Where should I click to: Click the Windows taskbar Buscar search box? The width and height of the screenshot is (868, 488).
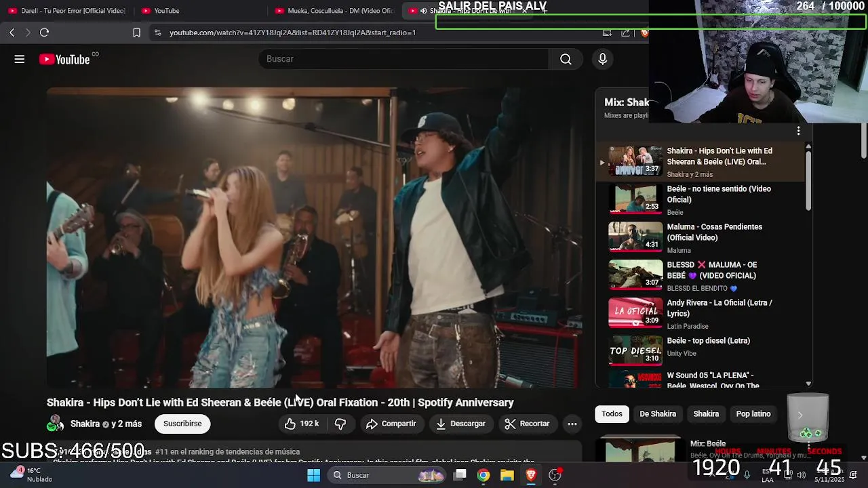pyautogui.click(x=387, y=475)
